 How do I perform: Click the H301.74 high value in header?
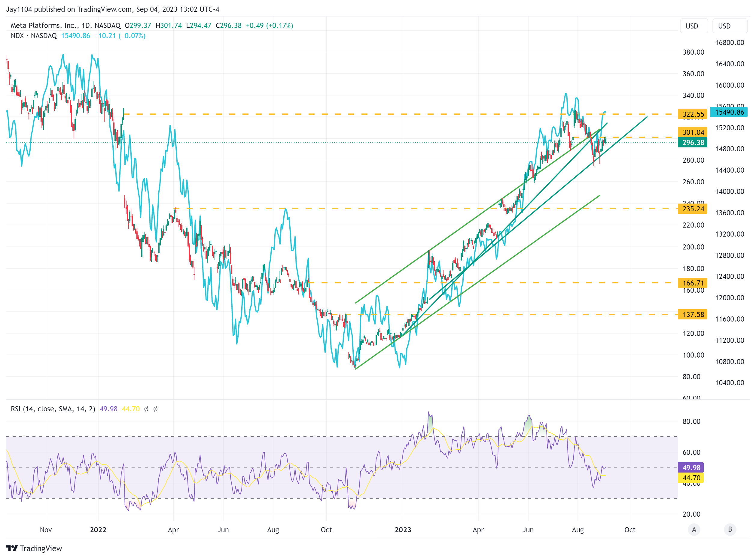point(169,26)
